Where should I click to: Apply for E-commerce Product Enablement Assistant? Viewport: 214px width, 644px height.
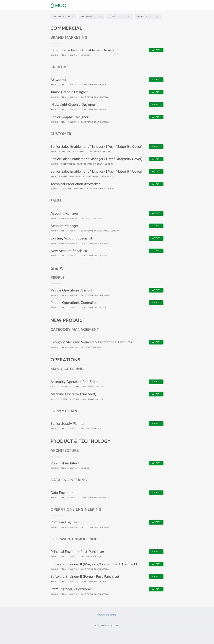[x=156, y=50]
